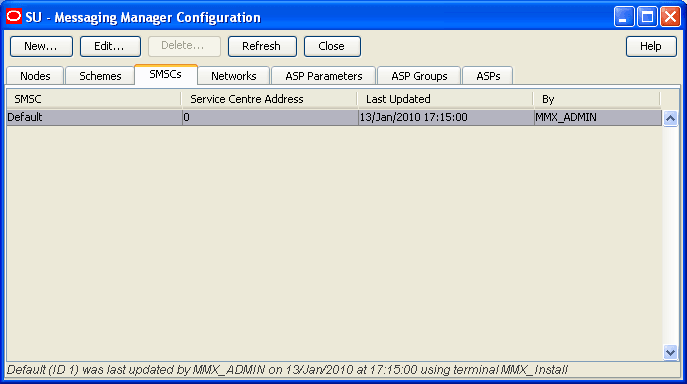
Task: Click the scroll down arrow
Action: click(670, 352)
